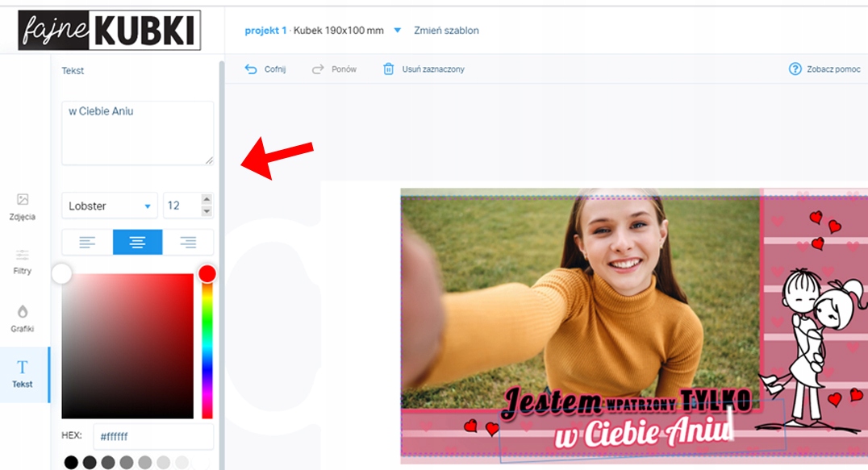Select the 'w Ciebie Aniu' text on the mug
Image resolution: width=868 pixels, height=470 pixels.
click(644, 433)
